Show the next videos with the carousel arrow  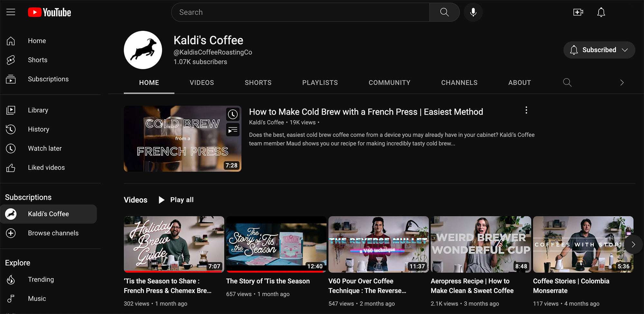[633, 244]
